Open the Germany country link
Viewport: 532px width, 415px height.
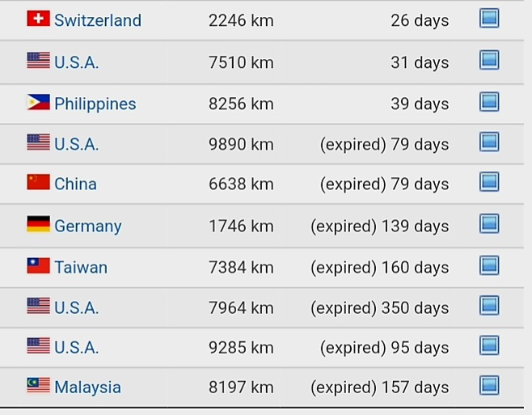(88, 227)
